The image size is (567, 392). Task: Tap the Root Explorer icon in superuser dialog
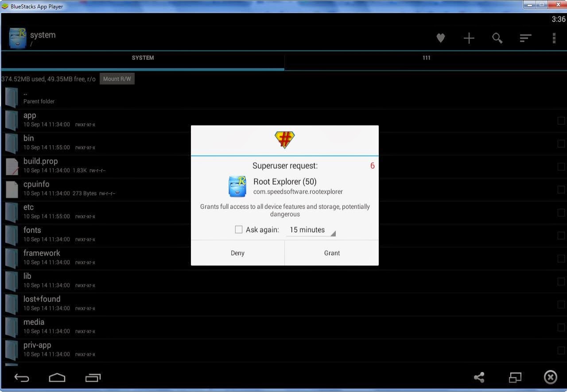[x=237, y=186]
